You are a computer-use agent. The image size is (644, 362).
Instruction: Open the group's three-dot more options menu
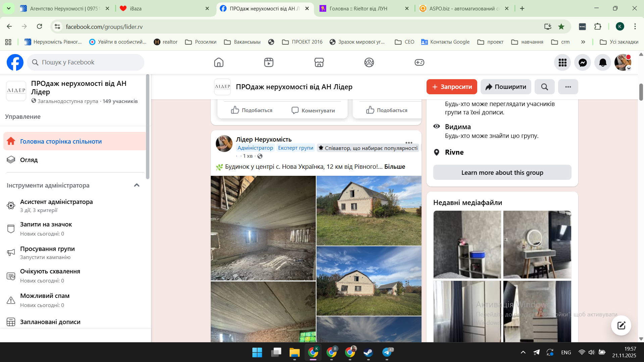[568, 87]
